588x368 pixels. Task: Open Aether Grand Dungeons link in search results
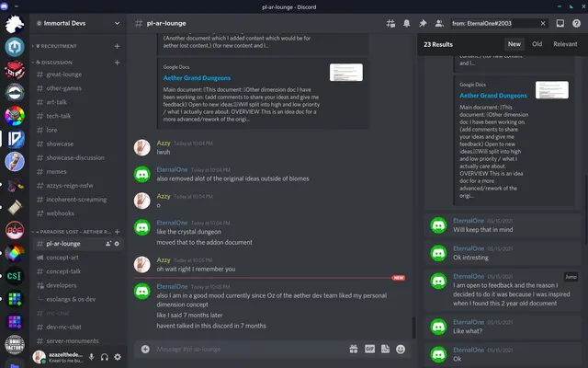point(493,96)
